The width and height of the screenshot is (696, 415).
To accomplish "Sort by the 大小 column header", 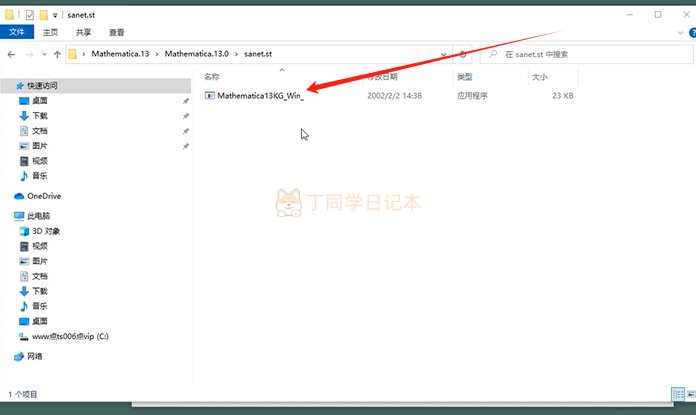I will (540, 77).
